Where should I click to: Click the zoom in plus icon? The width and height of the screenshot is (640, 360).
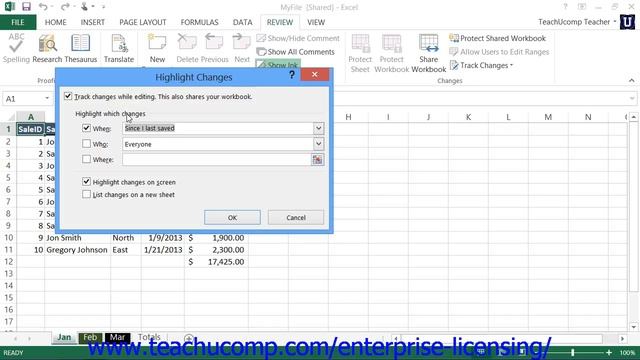(609, 353)
